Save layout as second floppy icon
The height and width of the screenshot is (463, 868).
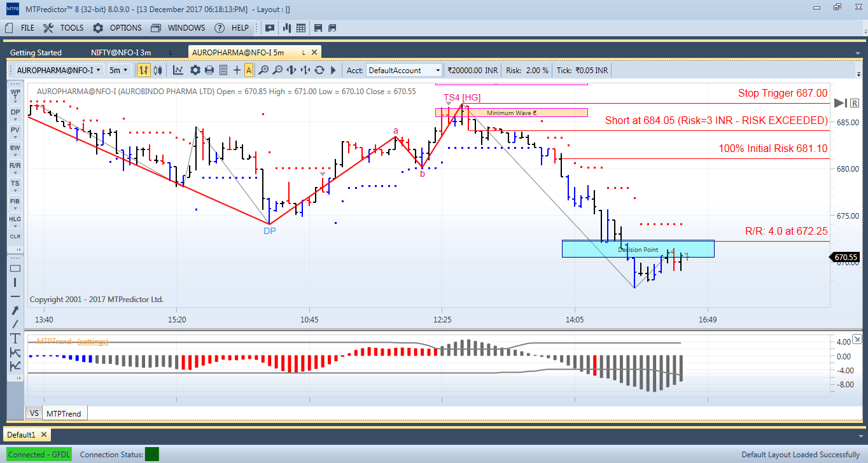[x=332, y=28]
